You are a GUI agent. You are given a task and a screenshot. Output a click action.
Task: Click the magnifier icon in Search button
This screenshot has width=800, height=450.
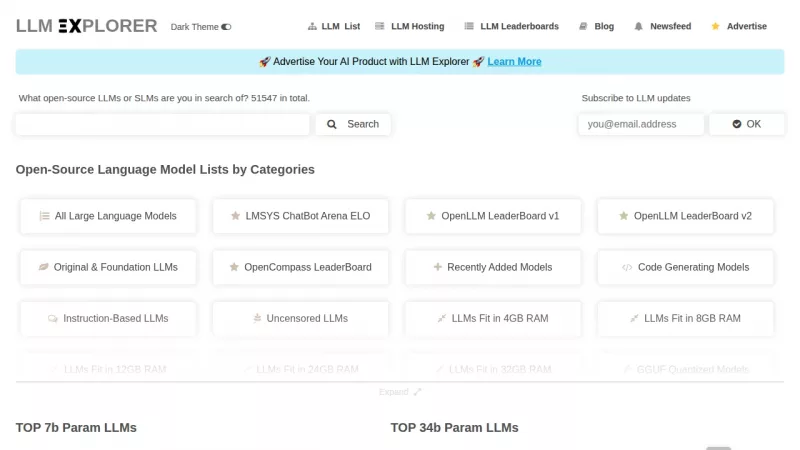[x=332, y=124]
